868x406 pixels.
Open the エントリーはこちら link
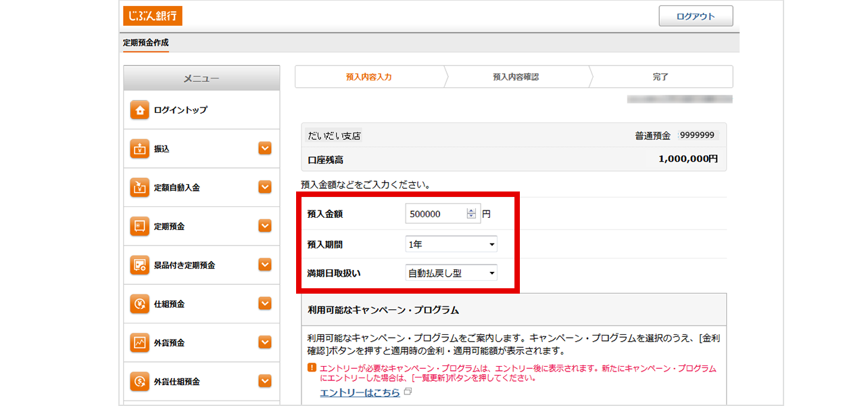click(x=360, y=392)
